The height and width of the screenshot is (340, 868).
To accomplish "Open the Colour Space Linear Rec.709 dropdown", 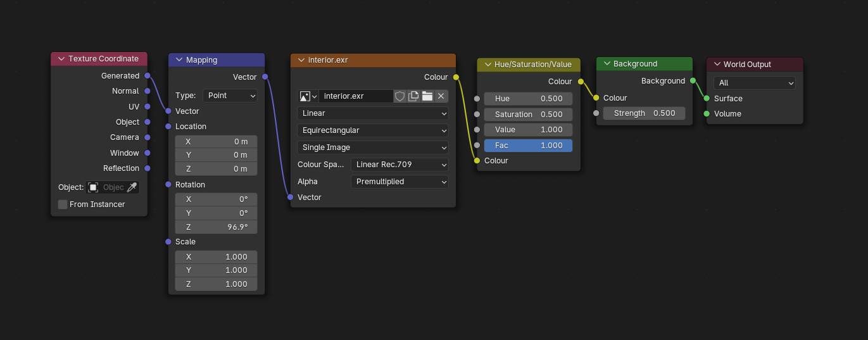I will [x=399, y=165].
